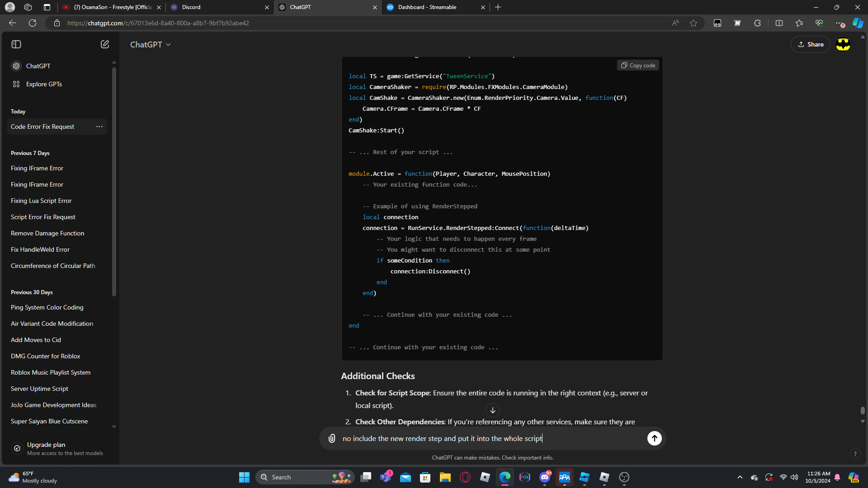Click the help question mark icon
Viewport: 868px width, 488px height.
coord(855,454)
